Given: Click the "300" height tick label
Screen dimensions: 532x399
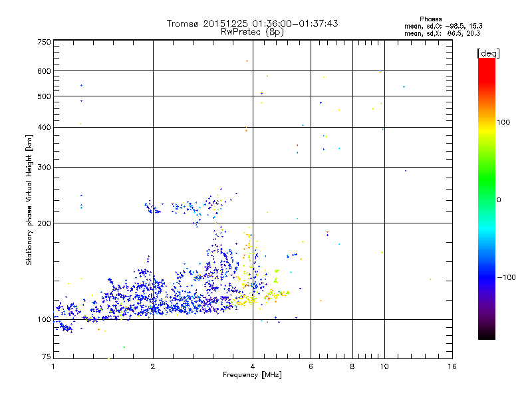Looking at the screenshot, I should pos(44,168).
